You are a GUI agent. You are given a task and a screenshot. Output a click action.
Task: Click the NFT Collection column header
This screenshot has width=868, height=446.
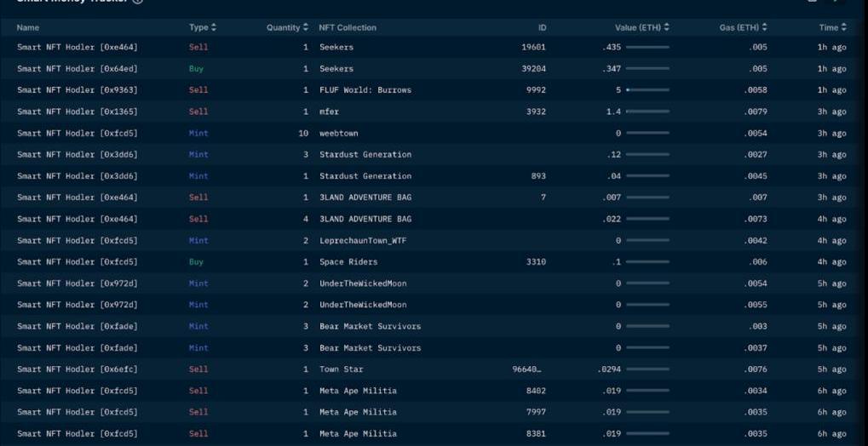click(x=348, y=28)
